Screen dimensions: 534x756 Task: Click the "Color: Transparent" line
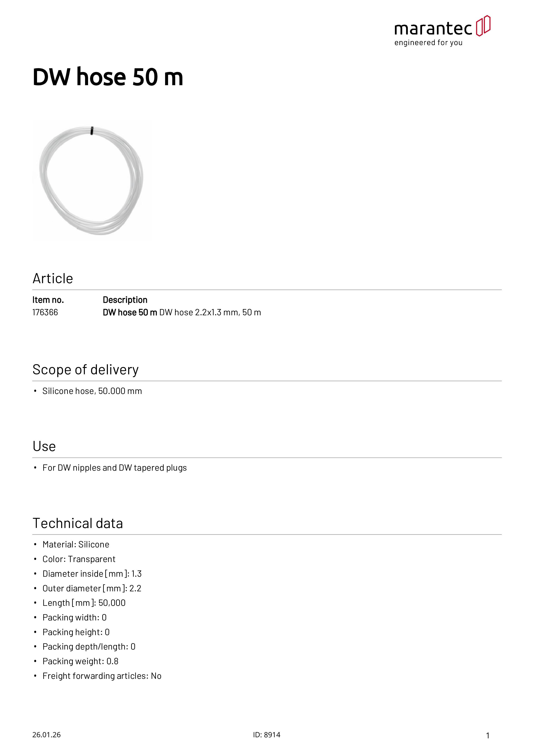[x=79, y=559]
